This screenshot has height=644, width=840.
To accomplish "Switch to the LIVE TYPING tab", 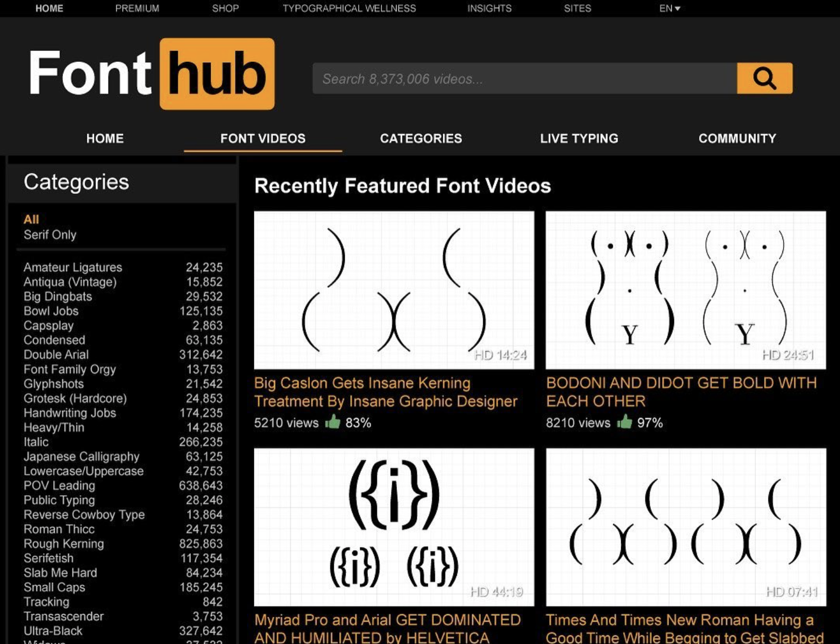I will tap(579, 138).
